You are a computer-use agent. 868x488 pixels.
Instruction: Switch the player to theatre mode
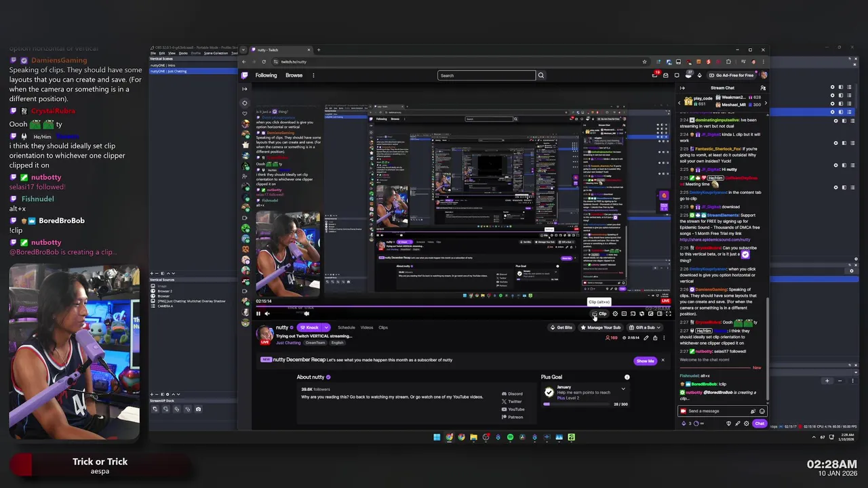(x=659, y=314)
